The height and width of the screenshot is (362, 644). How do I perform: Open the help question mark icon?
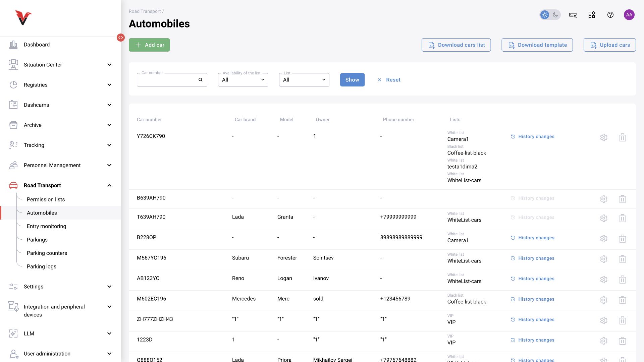click(x=610, y=15)
